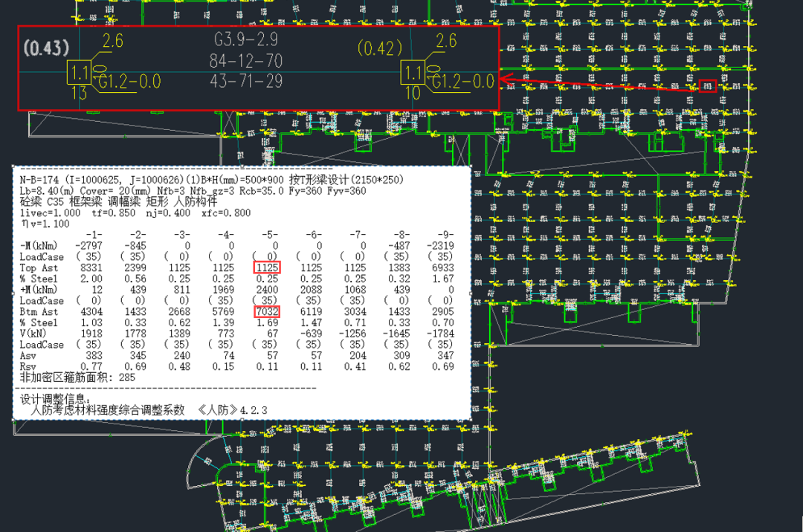Click Btm Ast value 7032
Screen dimensions: 803x532
[268, 311]
